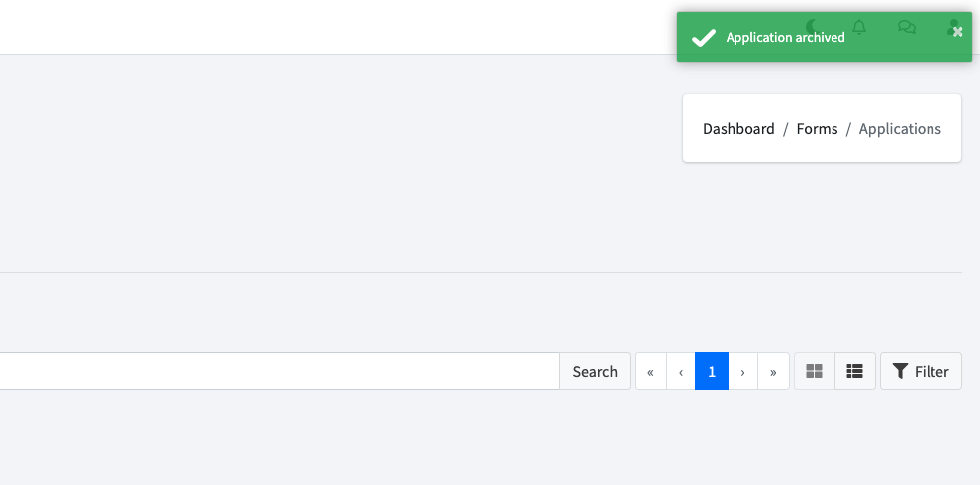Click the Application archived toast message
This screenshot has height=485, width=980.
(785, 38)
